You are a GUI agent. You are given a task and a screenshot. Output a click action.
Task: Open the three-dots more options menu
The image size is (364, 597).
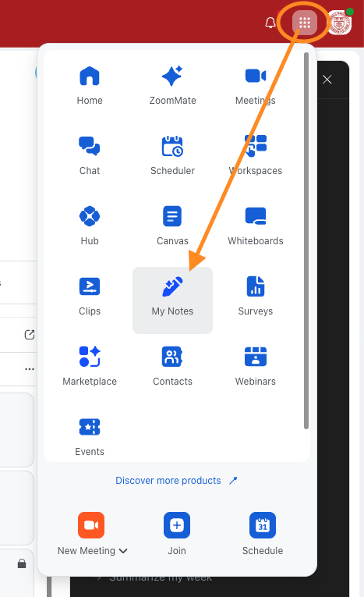pyautogui.click(x=30, y=369)
